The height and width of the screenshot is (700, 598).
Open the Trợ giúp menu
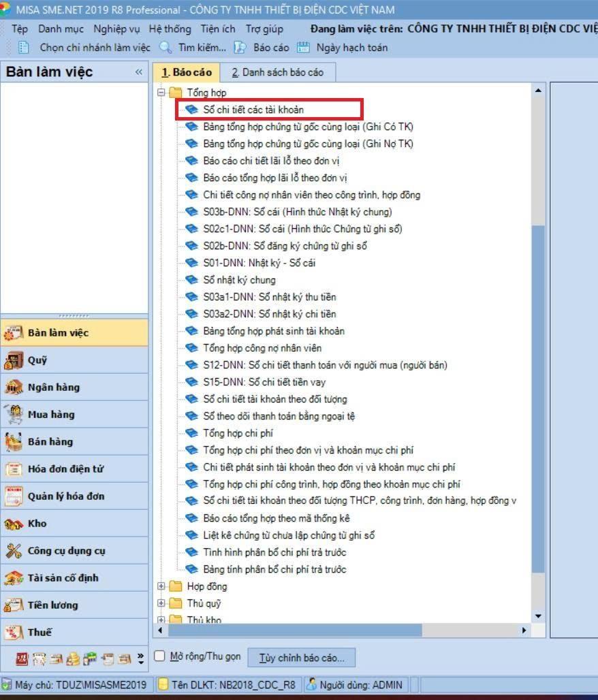coord(264,29)
